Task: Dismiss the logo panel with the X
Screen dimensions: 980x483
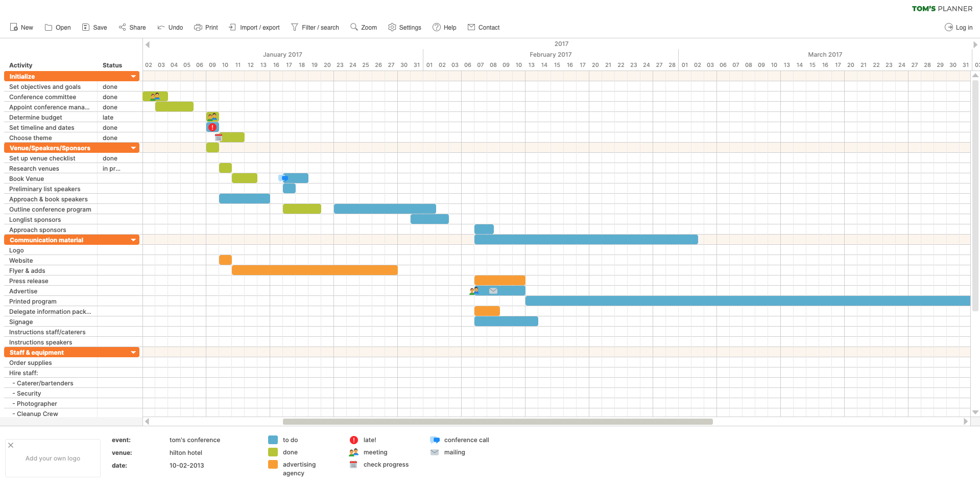Action: tap(11, 445)
